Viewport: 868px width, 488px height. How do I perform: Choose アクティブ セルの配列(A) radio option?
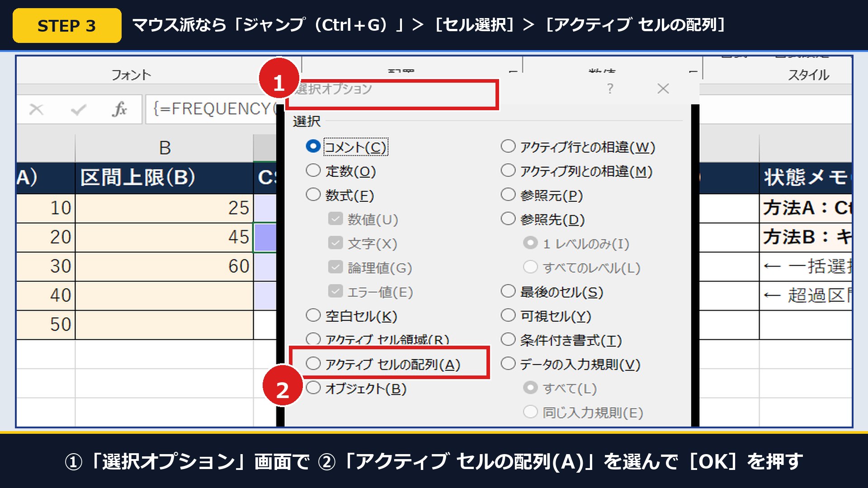point(313,364)
